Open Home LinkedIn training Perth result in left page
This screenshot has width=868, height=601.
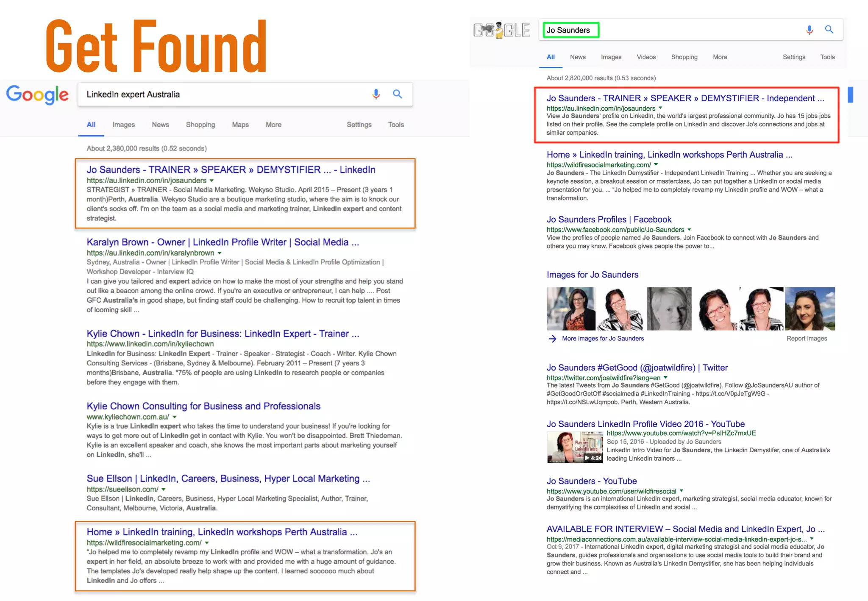tap(222, 532)
